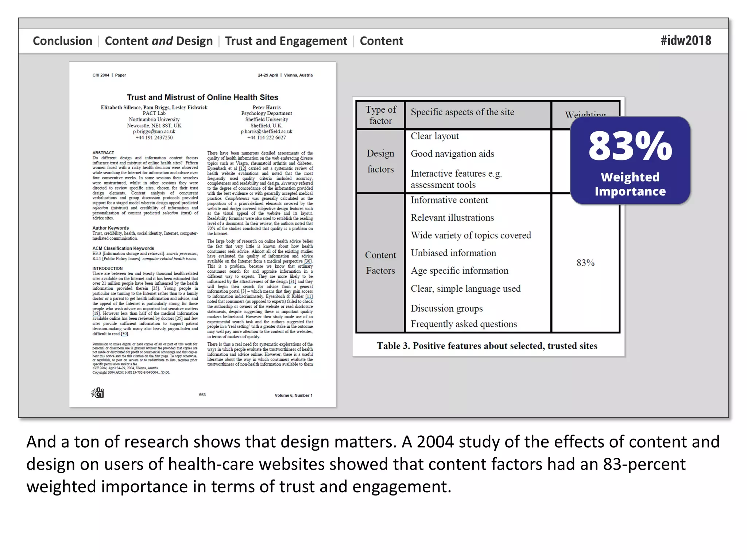Click the ABSTRACT heading in the paper
The height and width of the screenshot is (560, 747).
coord(103,153)
